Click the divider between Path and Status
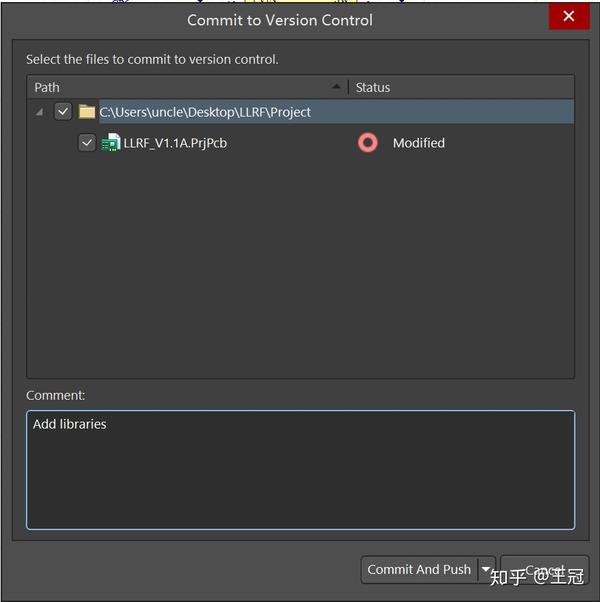The image size is (600, 602). 348,87
